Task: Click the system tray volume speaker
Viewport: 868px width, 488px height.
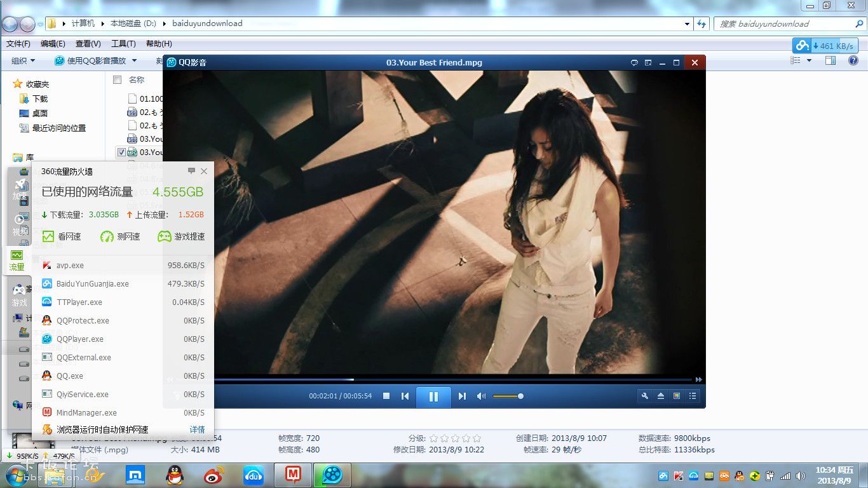Action: (x=801, y=476)
